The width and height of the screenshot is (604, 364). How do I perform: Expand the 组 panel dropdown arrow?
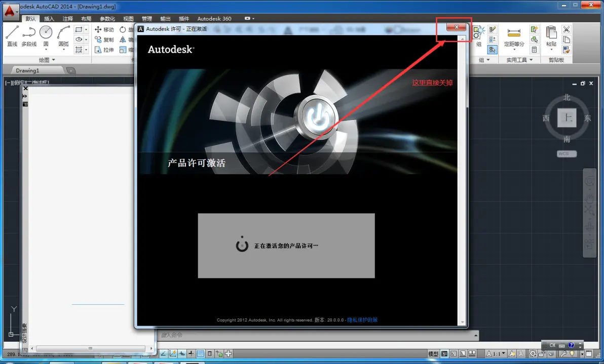click(488, 60)
